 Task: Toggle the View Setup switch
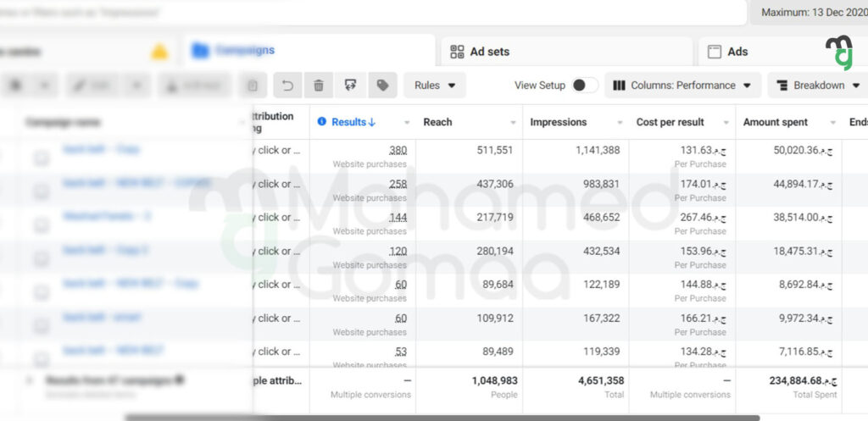point(584,86)
